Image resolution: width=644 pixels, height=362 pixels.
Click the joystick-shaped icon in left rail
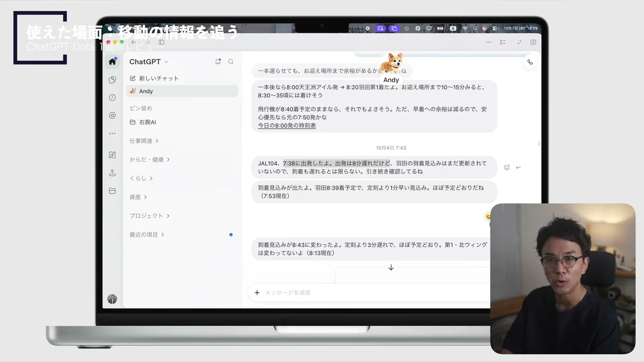pyautogui.click(x=112, y=173)
